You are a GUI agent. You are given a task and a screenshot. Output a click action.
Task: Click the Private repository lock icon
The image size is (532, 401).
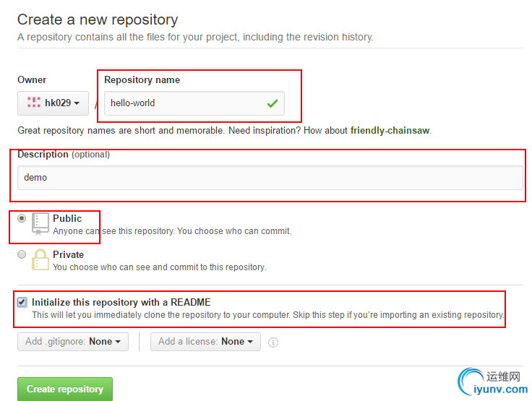point(40,260)
